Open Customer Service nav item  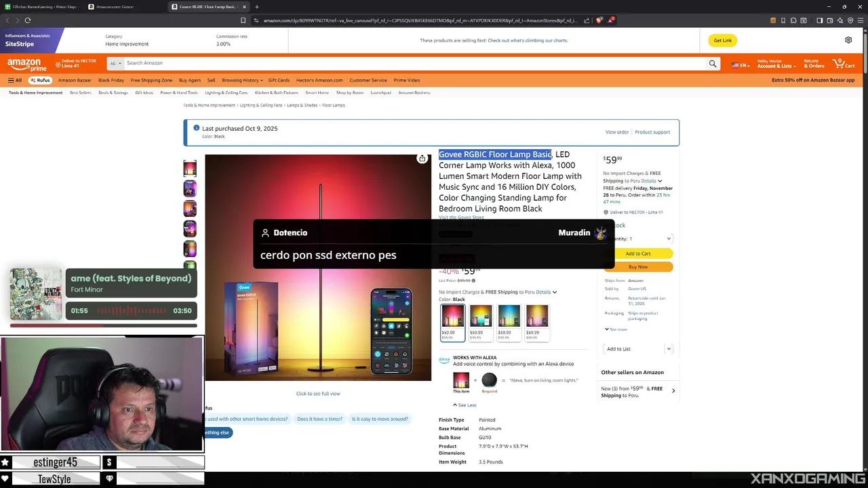368,80
